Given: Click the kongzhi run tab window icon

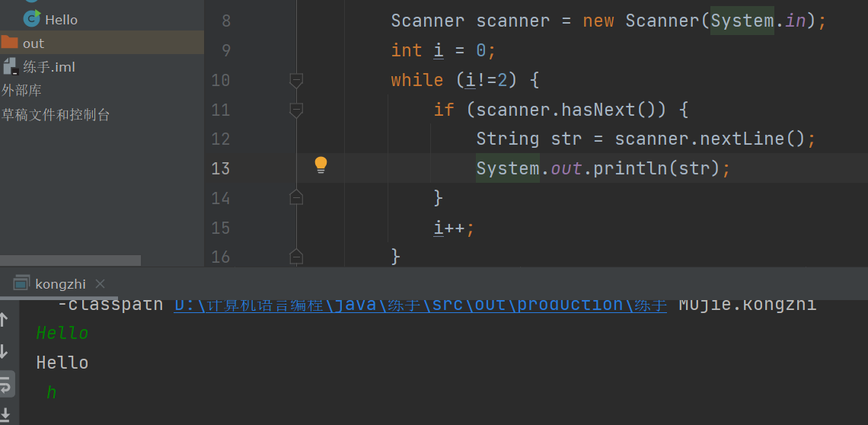Looking at the screenshot, I should tap(22, 283).
